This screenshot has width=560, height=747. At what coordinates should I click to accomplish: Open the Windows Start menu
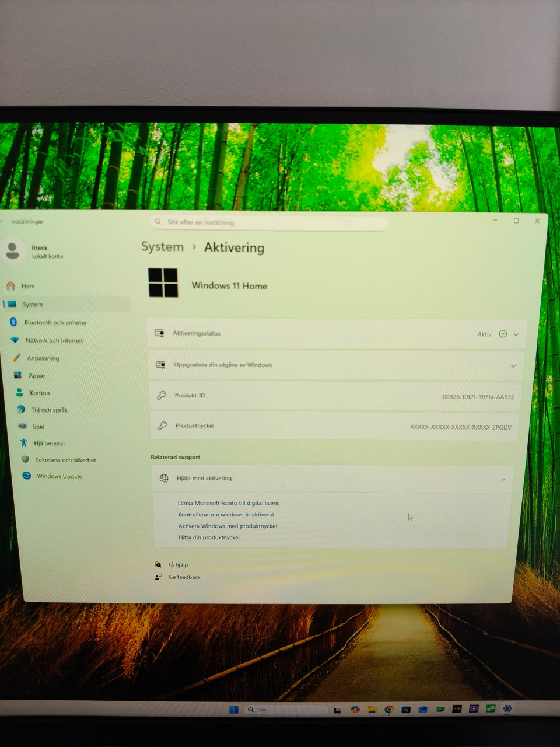point(234,710)
